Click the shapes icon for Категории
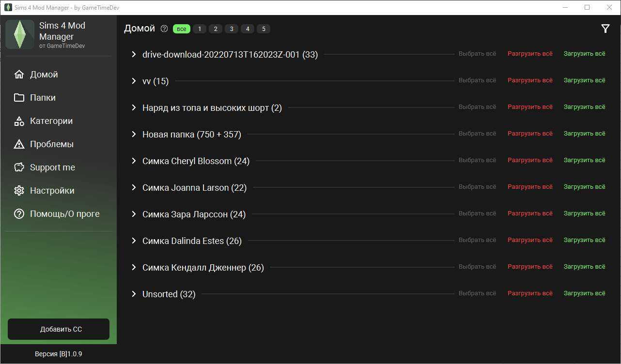 coord(19,121)
